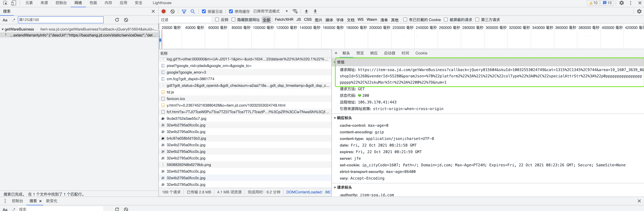Collapse the getWareBusiness search result tree
The width and height of the screenshot is (644, 211).
[3, 29]
